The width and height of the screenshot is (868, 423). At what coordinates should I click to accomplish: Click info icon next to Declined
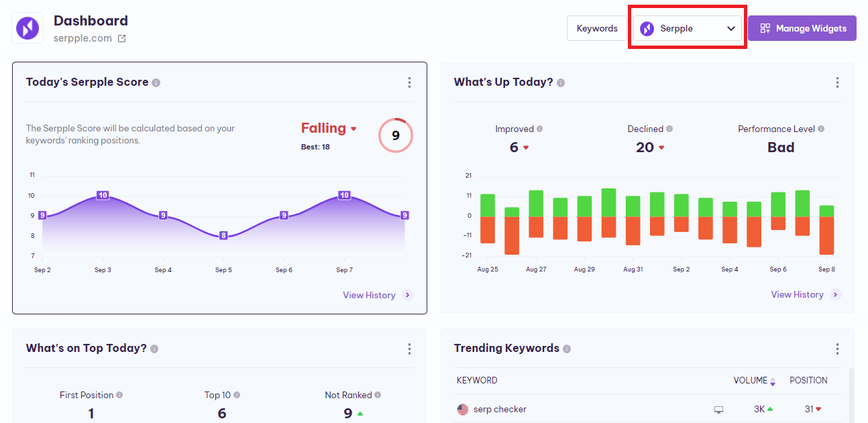pos(669,129)
